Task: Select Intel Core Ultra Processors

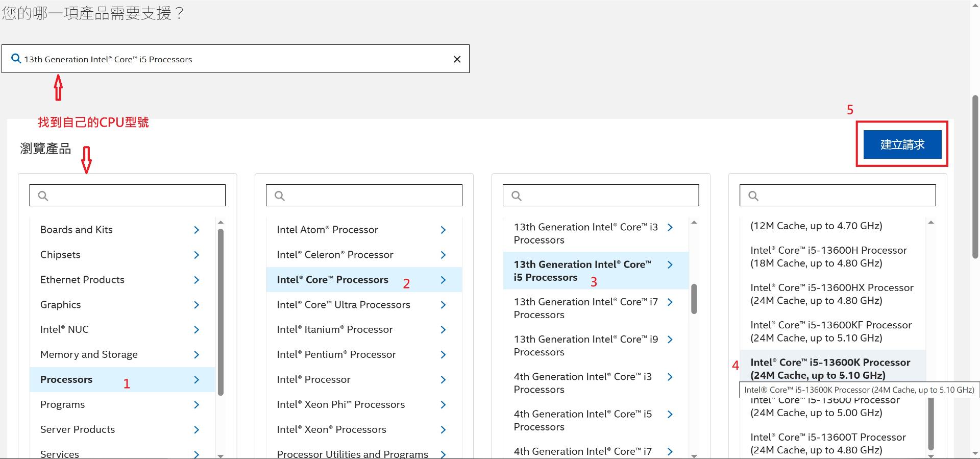Action: tap(343, 305)
